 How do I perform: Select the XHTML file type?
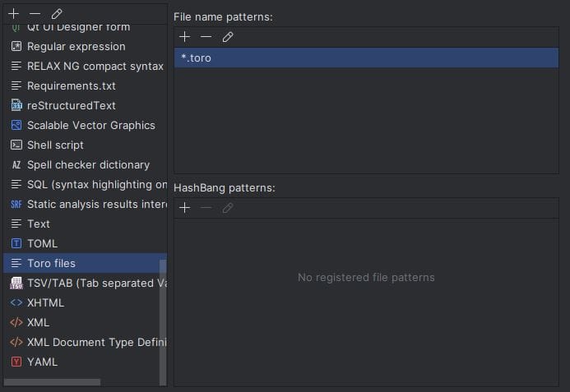pyautogui.click(x=45, y=302)
